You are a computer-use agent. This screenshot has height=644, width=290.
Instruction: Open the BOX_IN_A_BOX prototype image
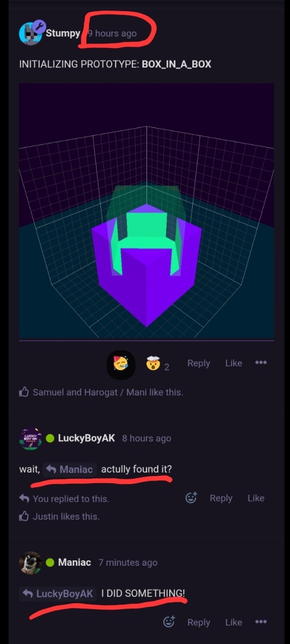(x=147, y=211)
